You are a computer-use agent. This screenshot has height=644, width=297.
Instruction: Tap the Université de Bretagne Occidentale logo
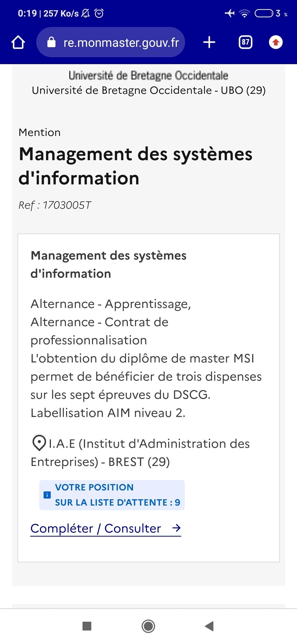148,75
